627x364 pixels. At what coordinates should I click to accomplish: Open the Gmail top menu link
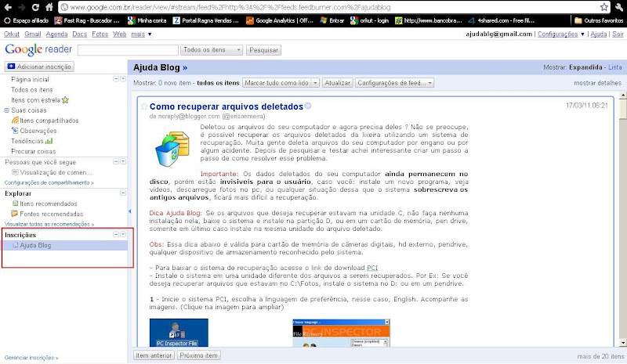(32, 34)
